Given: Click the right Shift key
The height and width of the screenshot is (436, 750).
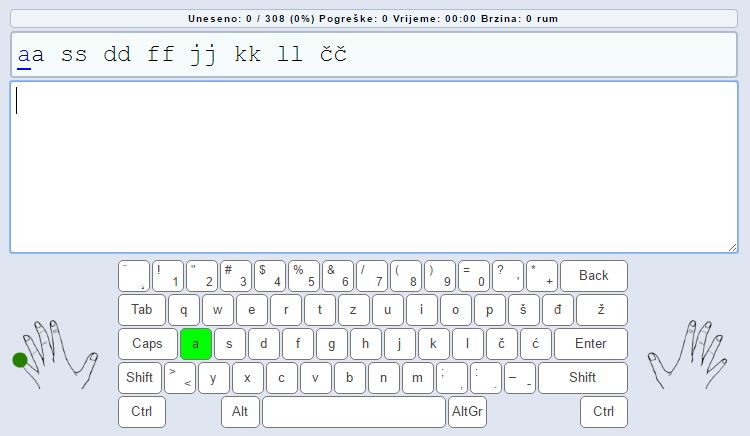Looking at the screenshot, I should pyautogui.click(x=582, y=378).
